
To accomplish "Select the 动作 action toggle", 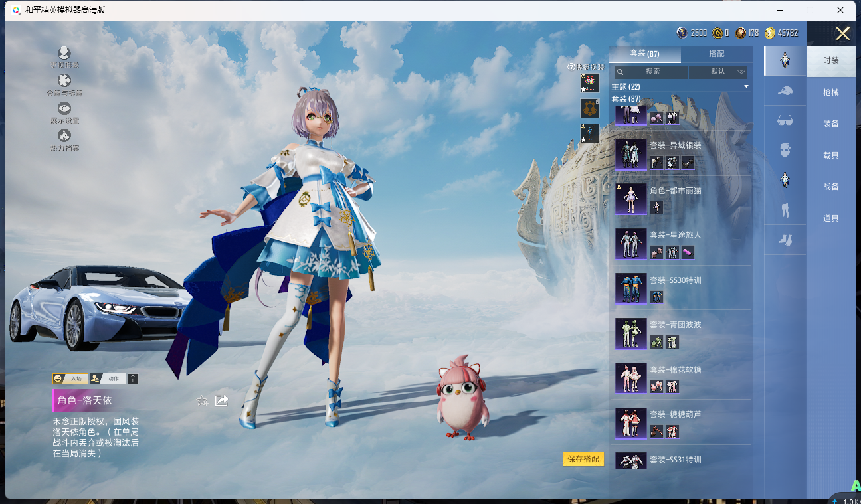I will (107, 378).
